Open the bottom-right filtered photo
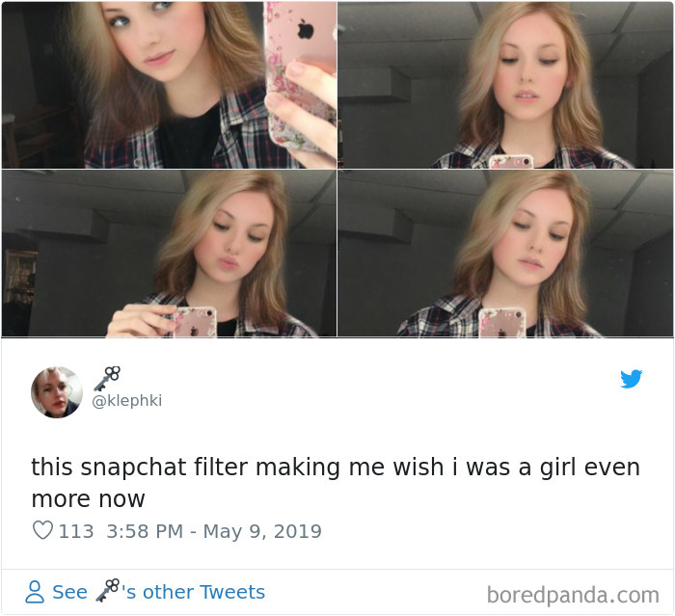 click(506, 253)
